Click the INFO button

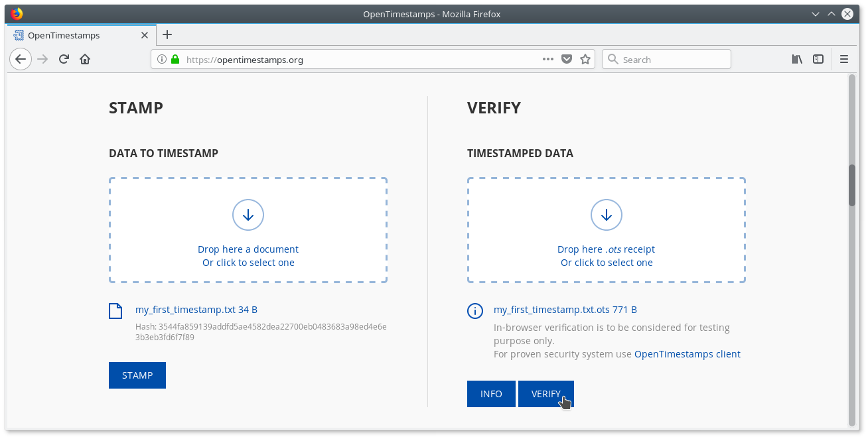click(x=491, y=394)
